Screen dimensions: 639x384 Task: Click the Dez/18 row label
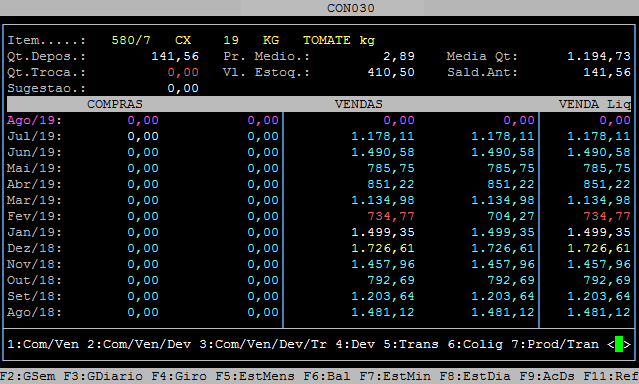(x=34, y=248)
